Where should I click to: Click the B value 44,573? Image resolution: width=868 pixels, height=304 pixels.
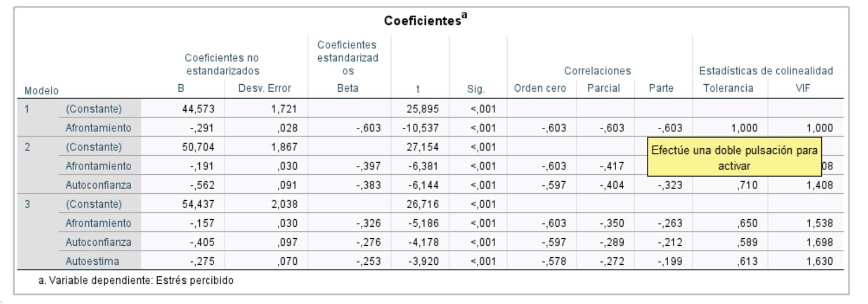coord(198,108)
